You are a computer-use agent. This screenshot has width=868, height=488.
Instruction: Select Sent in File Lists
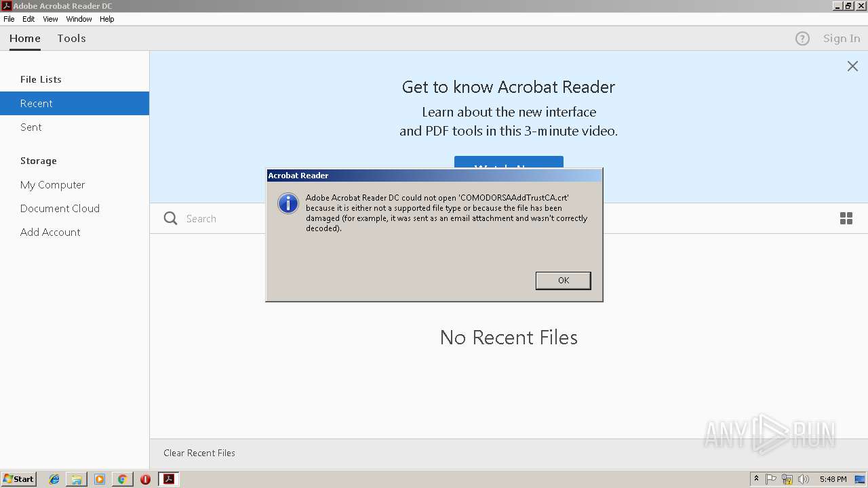pos(75,127)
